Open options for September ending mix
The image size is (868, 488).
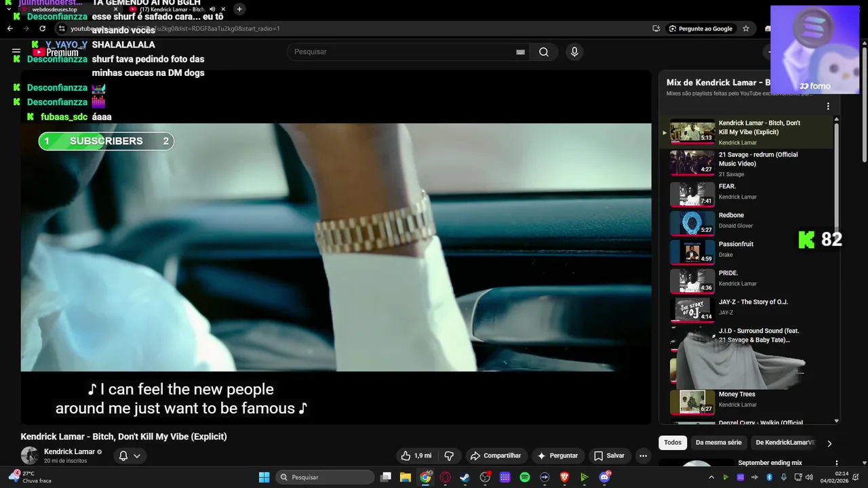point(836,463)
